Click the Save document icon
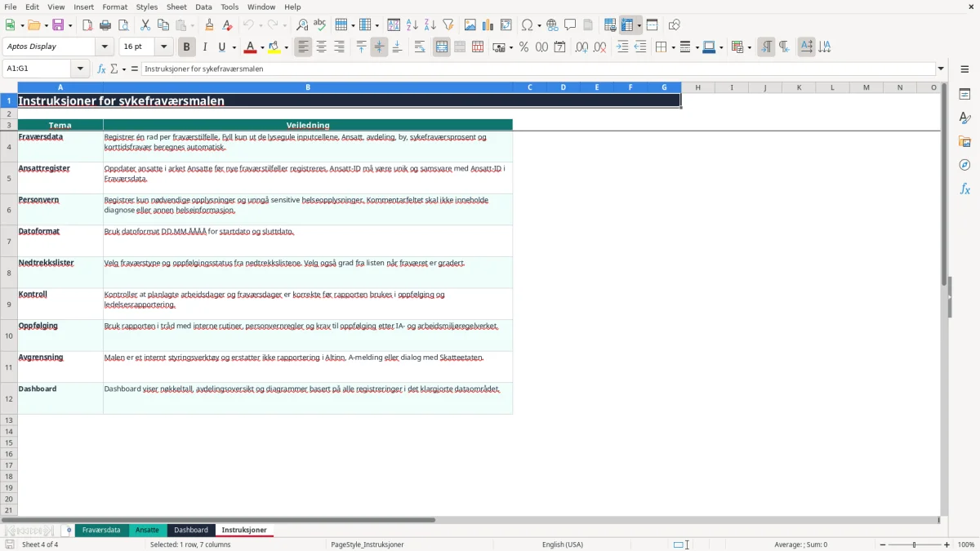The image size is (980, 551). click(58, 24)
